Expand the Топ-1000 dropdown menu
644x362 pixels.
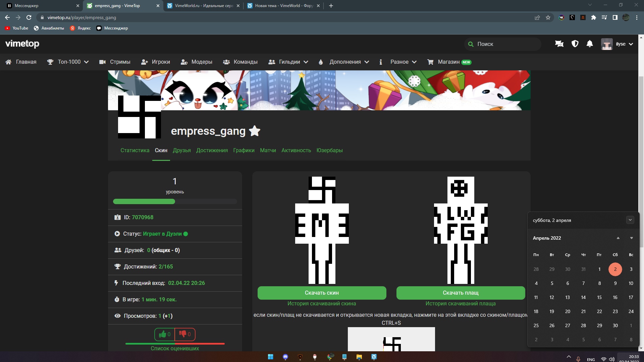pos(73,62)
